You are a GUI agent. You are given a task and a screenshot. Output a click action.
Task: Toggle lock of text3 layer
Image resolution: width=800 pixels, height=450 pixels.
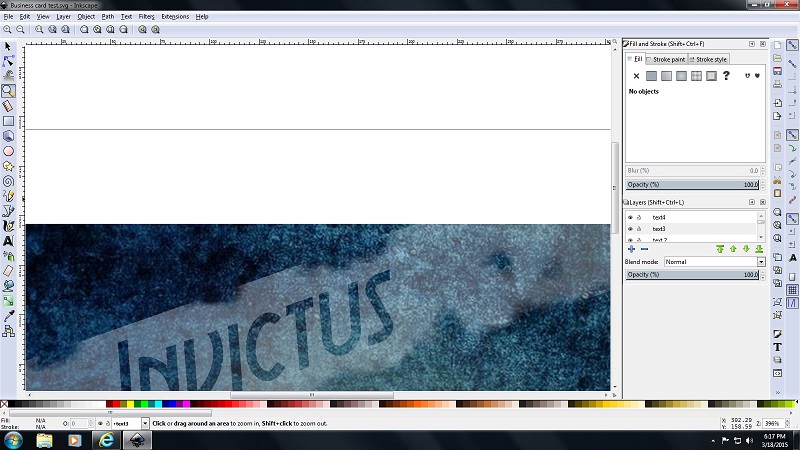point(639,229)
